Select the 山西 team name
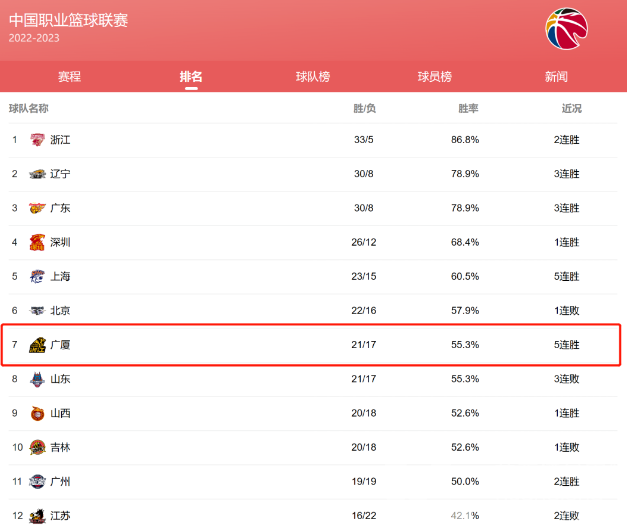The height and width of the screenshot is (529, 627). (x=60, y=413)
